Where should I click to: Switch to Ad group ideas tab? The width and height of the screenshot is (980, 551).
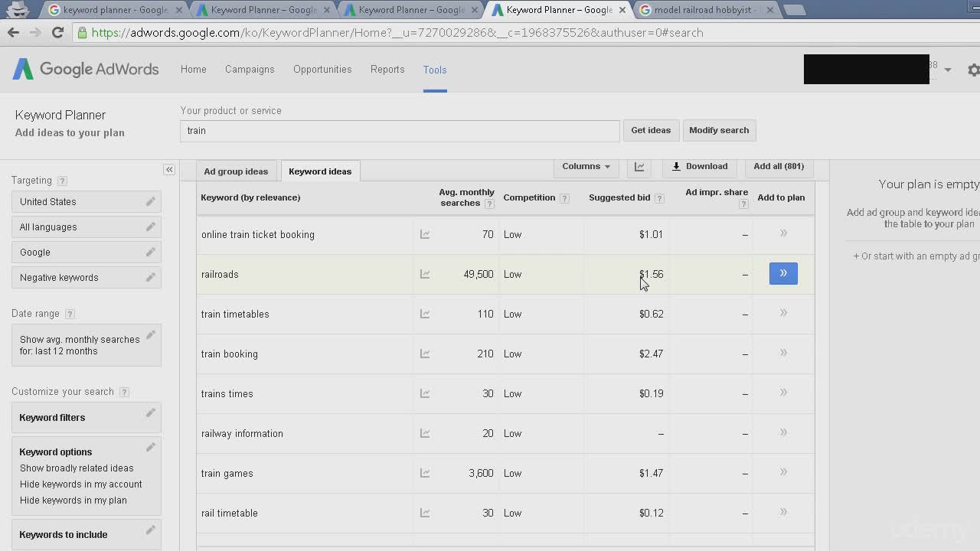(x=236, y=171)
